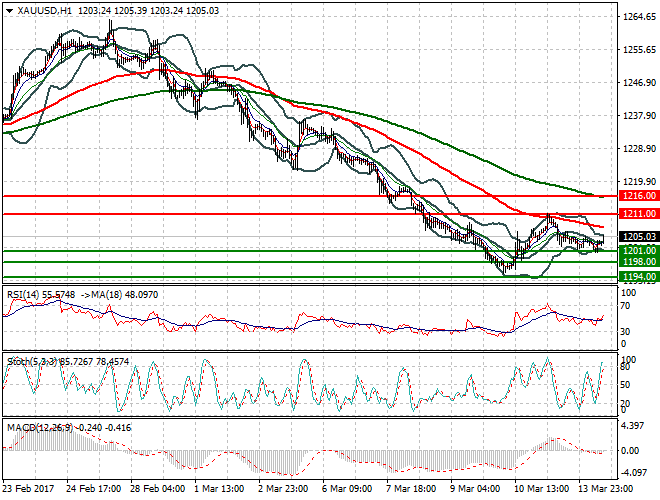Viewport: 660px width, 500px height.
Task: Select the 1201.00 green support price tag
Action: [x=637, y=250]
